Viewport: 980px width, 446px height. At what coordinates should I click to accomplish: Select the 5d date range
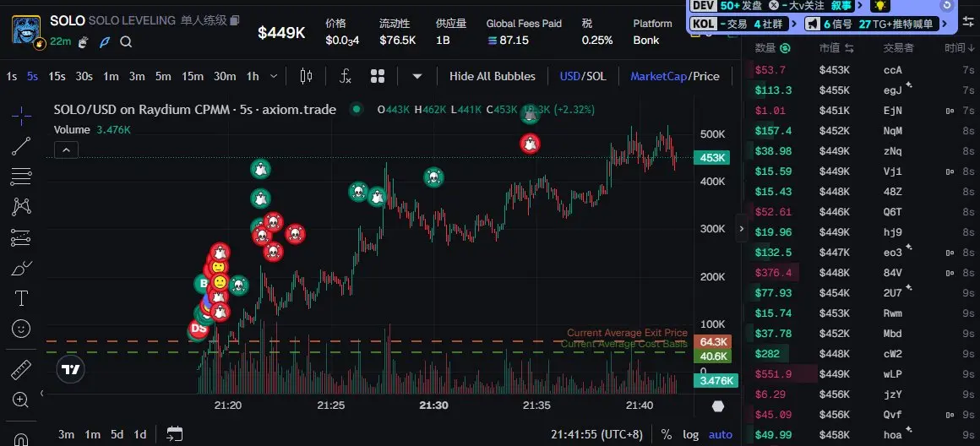tap(117, 434)
